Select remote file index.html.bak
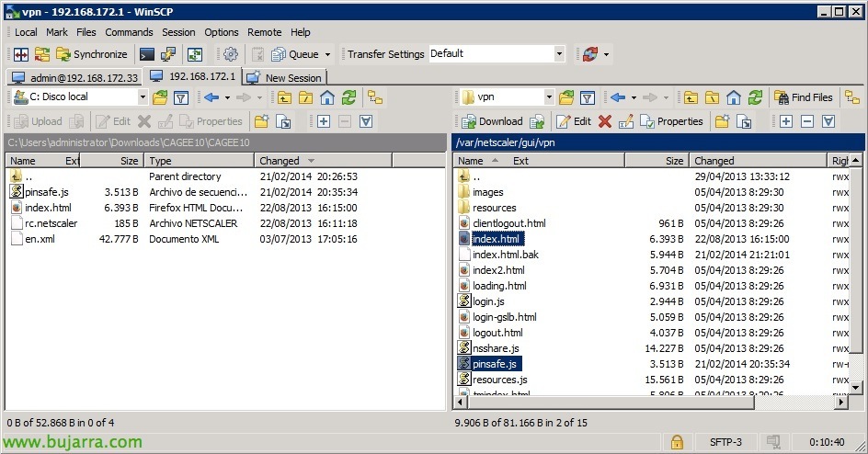 coord(506,255)
